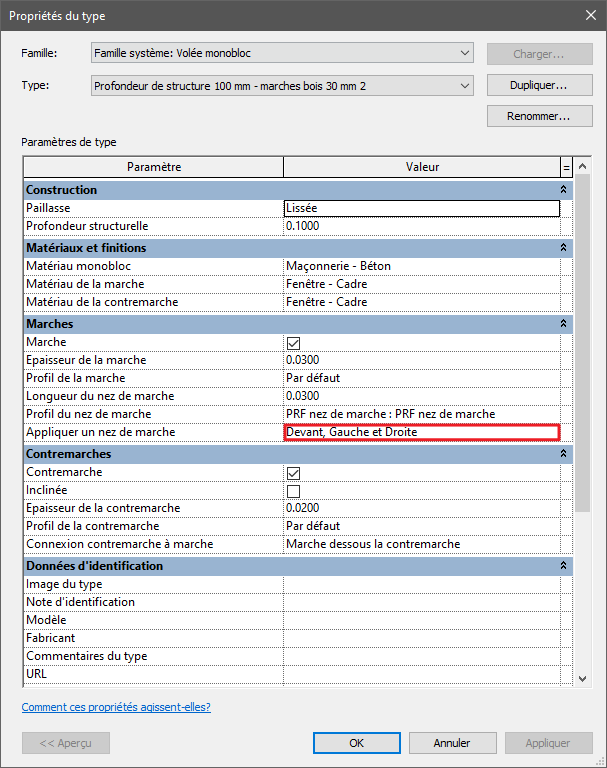Click the Renommer button
This screenshot has width=607, height=768.
tap(539, 116)
